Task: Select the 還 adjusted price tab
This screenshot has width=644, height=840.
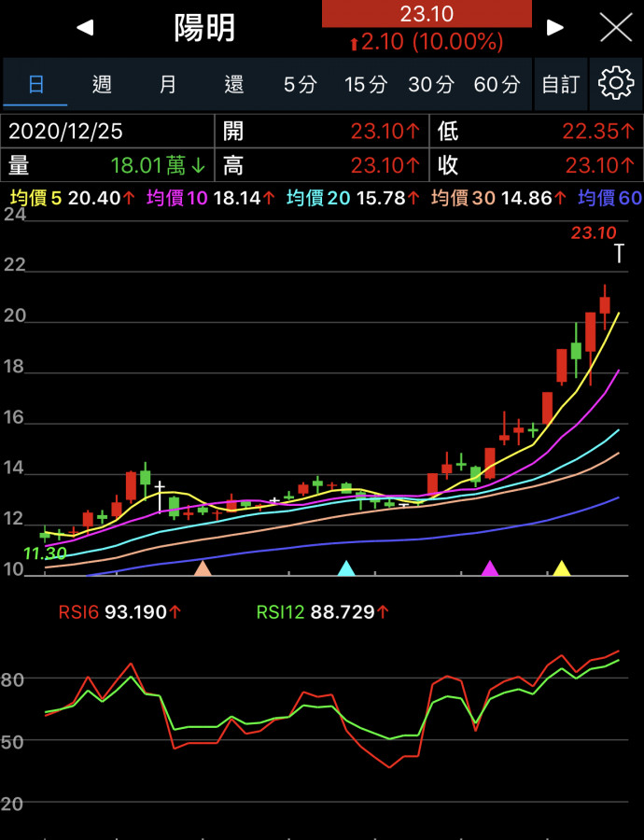Action: click(234, 85)
